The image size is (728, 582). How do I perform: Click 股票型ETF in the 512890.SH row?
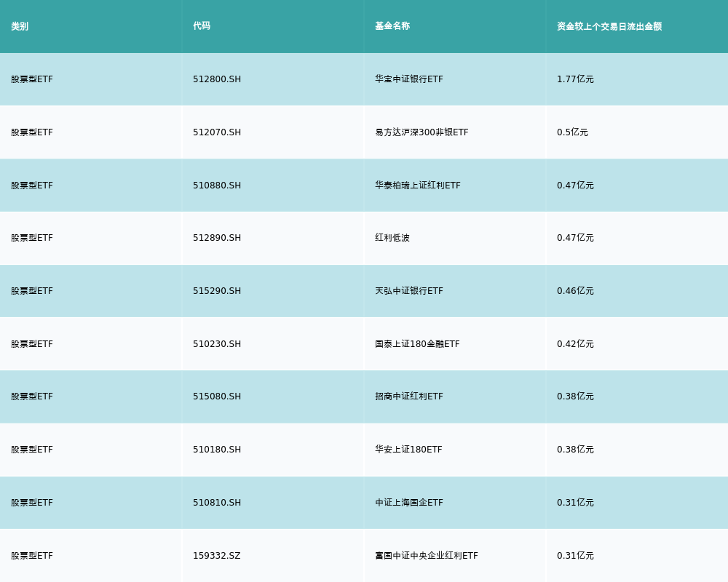(x=32, y=238)
